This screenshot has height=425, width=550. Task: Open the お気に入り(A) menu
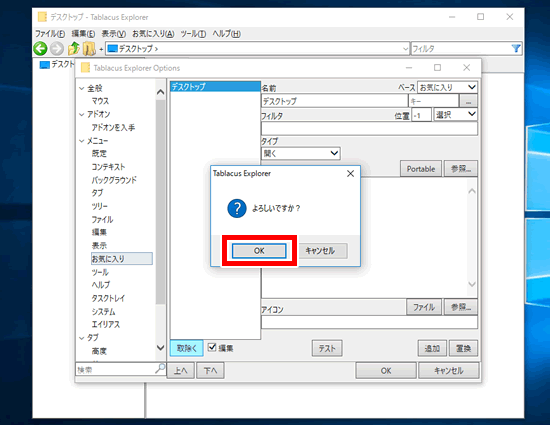pos(153,34)
